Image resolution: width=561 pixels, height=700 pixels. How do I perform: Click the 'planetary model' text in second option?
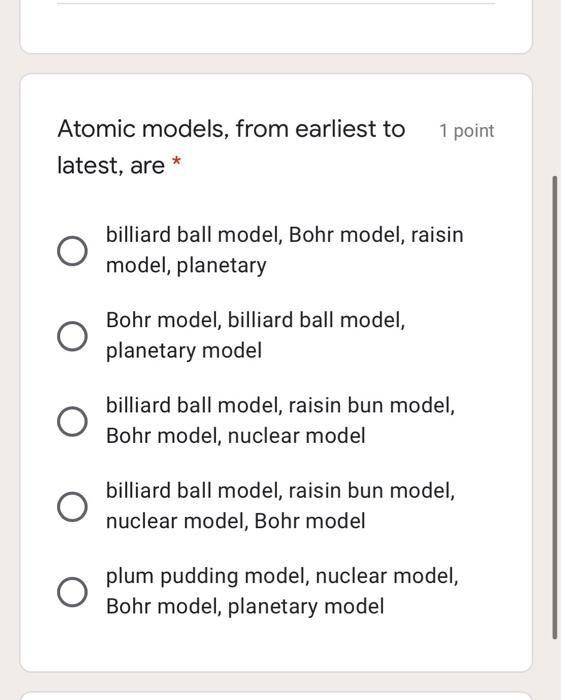coord(184,350)
